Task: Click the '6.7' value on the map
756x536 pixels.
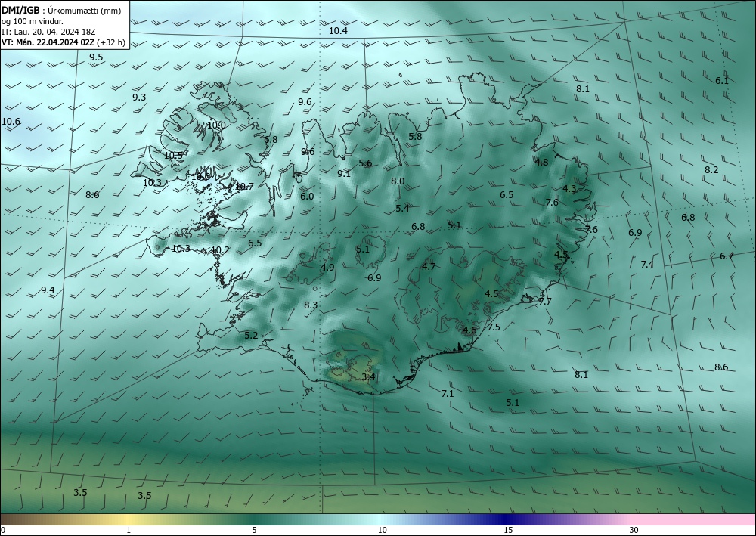Action: point(727,256)
